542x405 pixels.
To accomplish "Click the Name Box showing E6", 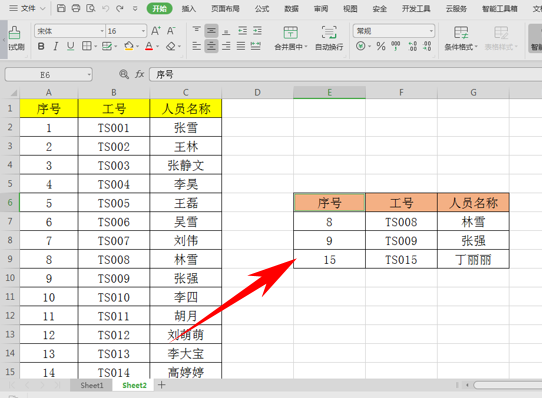I will tap(48, 75).
